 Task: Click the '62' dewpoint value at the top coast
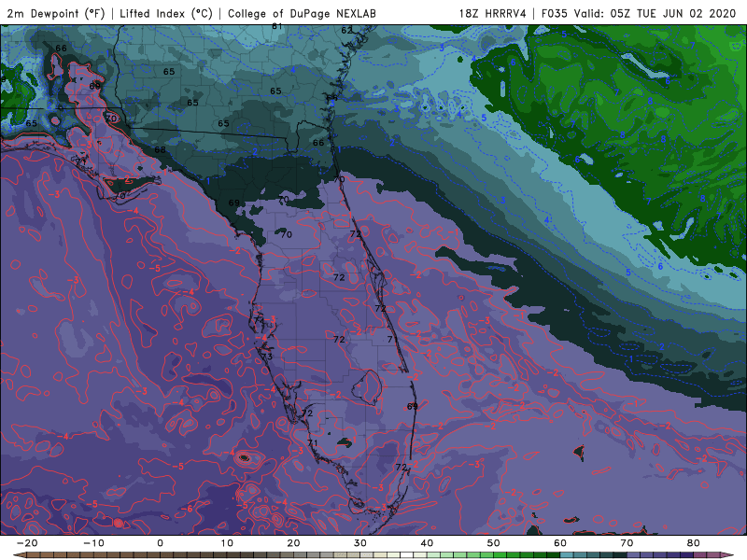tap(346, 31)
